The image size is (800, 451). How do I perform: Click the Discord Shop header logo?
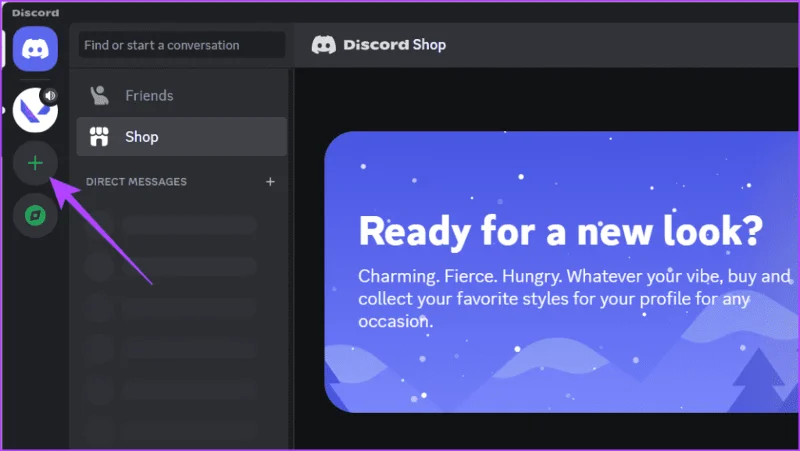coord(323,45)
